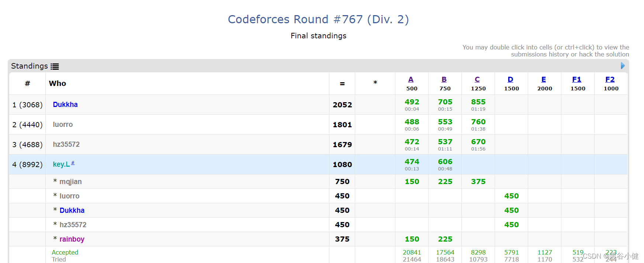Screen dimensions: 644x263
Task: Open the Codeforces Round #767 (Div. 2) title link
Action: (318, 19)
